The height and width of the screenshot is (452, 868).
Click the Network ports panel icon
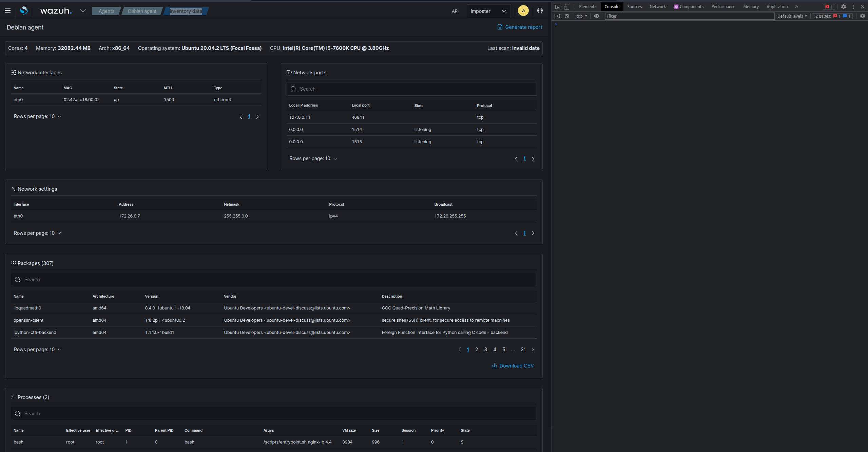coord(289,72)
